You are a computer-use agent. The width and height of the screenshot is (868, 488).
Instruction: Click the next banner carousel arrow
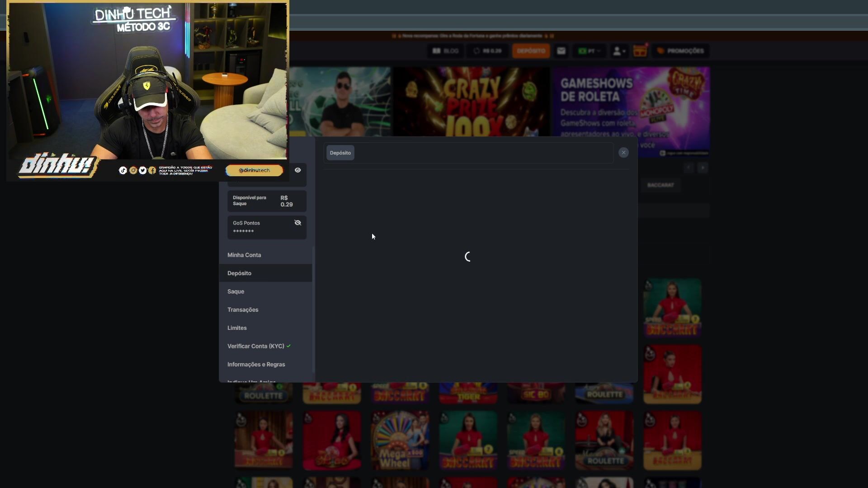tap(703, 168)
